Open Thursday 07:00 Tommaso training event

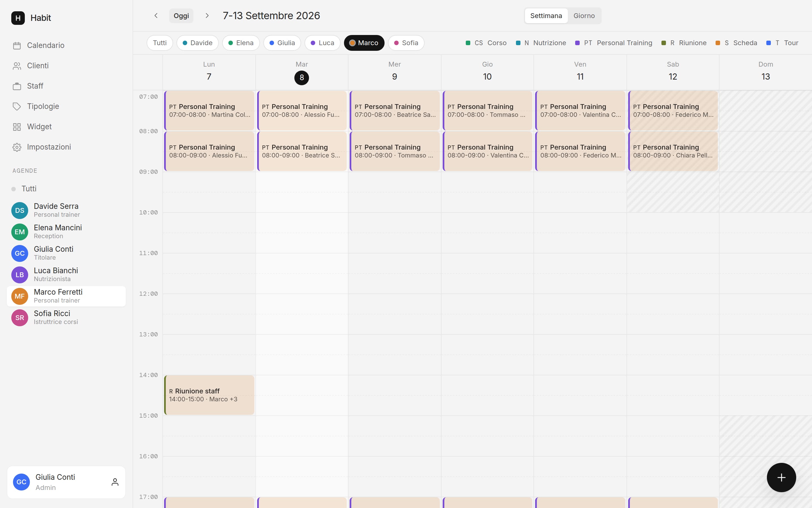[x=487, y=111]
